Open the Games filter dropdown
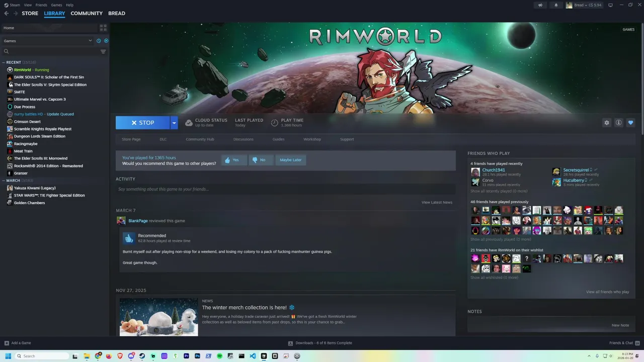Viewport: 644px width, 362px height. pyautogui.click(x=48, y=41)
